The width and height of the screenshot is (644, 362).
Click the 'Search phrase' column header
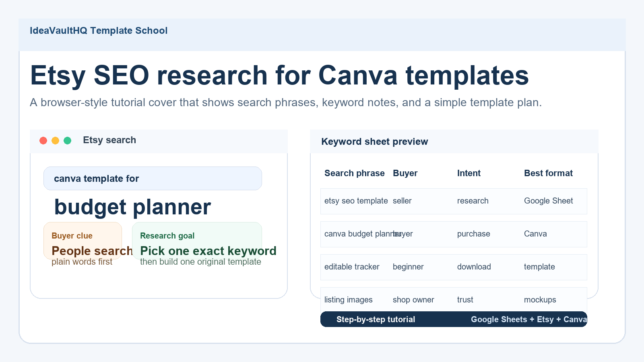coord(355,173)
